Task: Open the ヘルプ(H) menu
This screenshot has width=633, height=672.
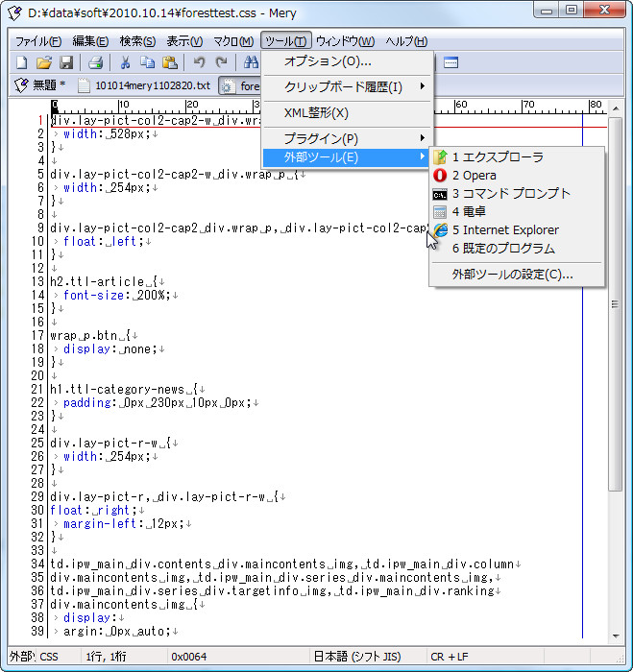Action: click(x=406, y=41)
